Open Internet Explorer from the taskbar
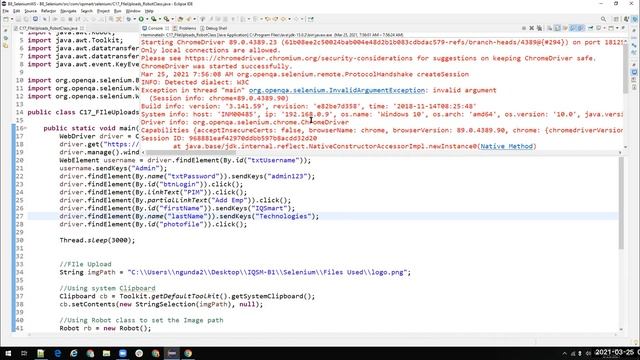This screenshot has height=360, width=640. 74,353
